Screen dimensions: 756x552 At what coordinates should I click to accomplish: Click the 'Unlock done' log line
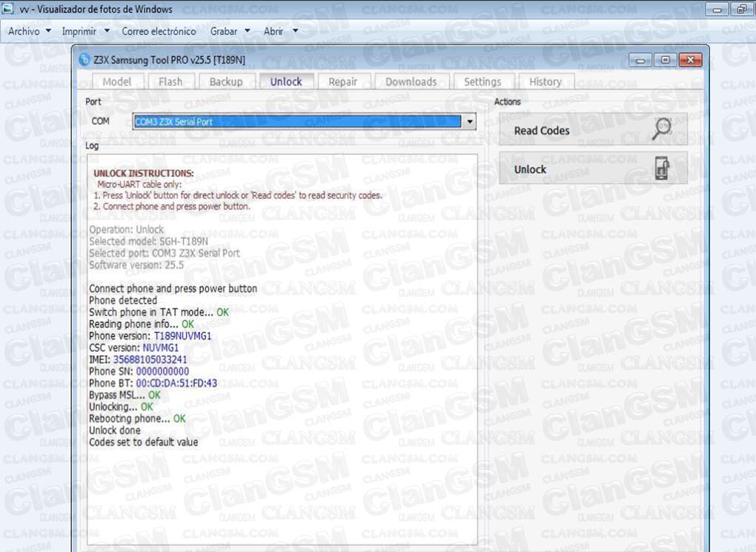coord(115,430)
